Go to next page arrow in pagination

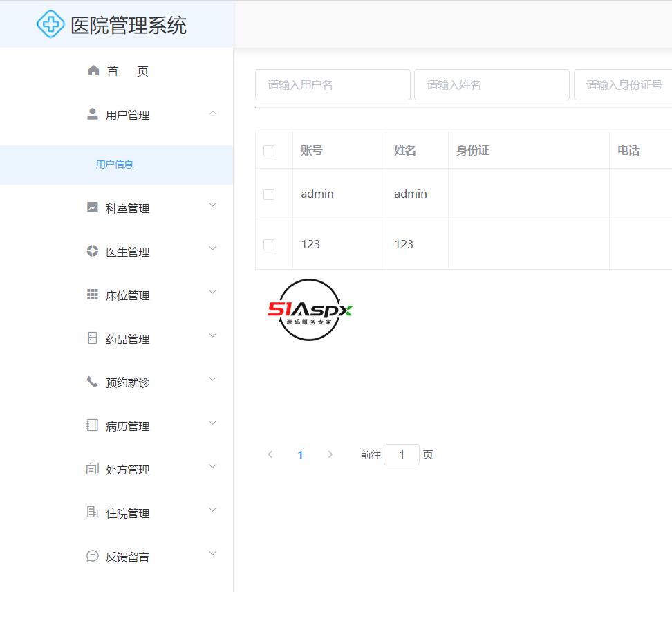(330, 454)
